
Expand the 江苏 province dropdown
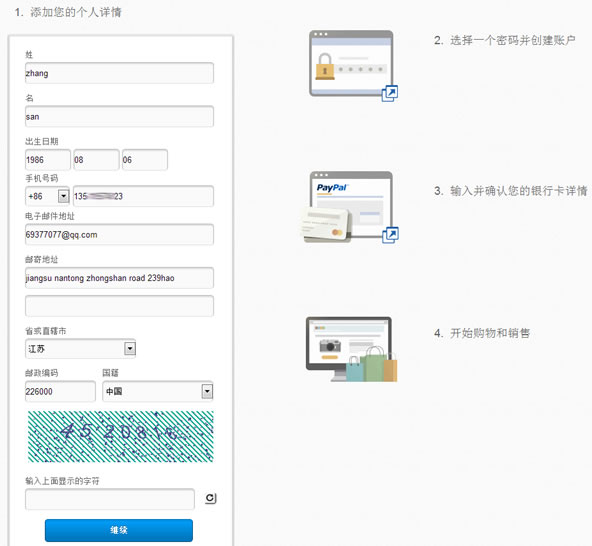[80, 349]
